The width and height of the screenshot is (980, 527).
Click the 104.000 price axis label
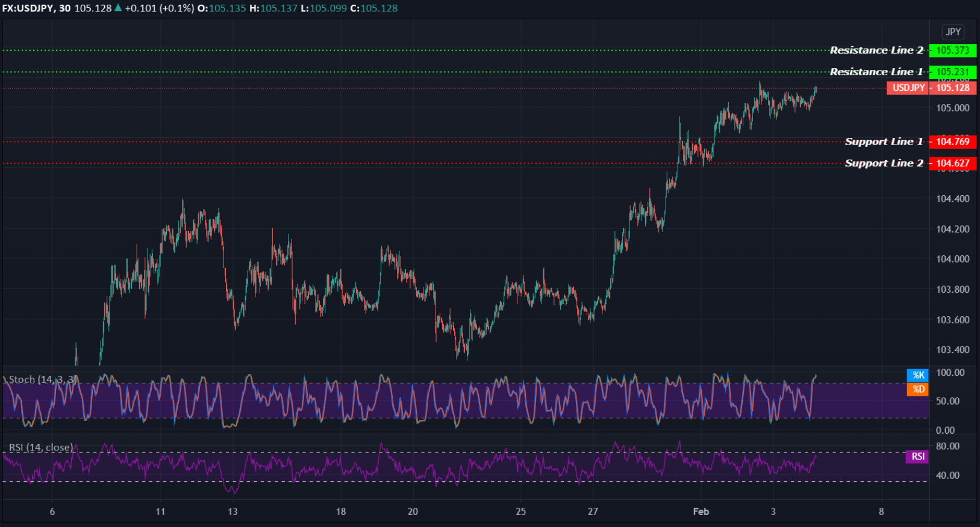pyautogui.click(x=952, y=259)
